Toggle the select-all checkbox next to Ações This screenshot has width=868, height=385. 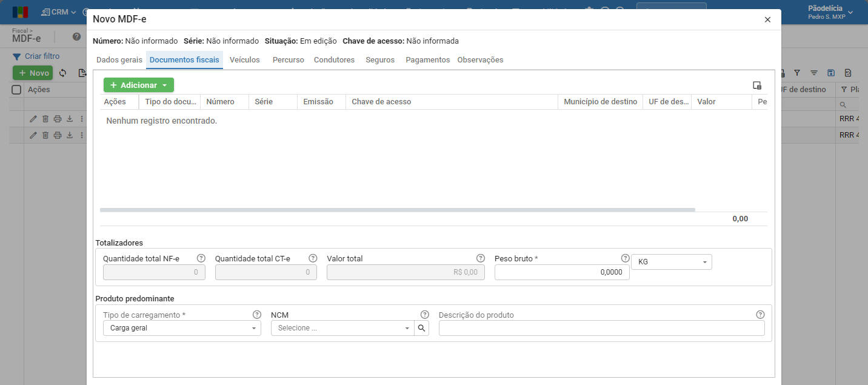point(17,90)
